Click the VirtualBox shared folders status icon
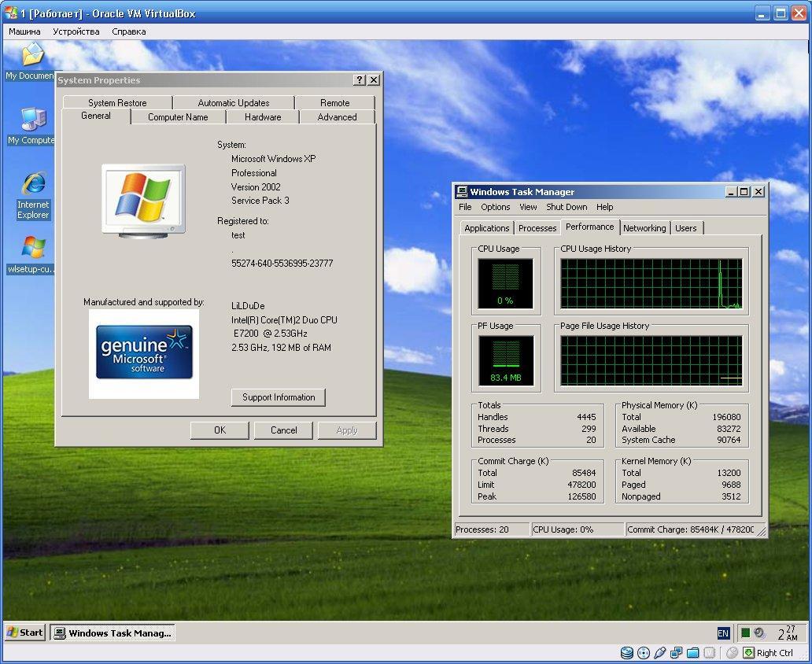Screen dimensions: 812x664 692,653
